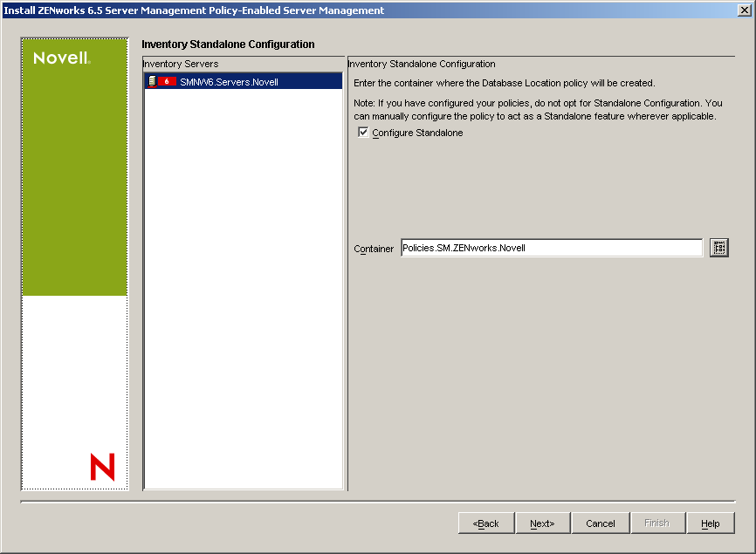Open the container browse button beside Container field
Viewport: 756px width, 554px height.
718,248
